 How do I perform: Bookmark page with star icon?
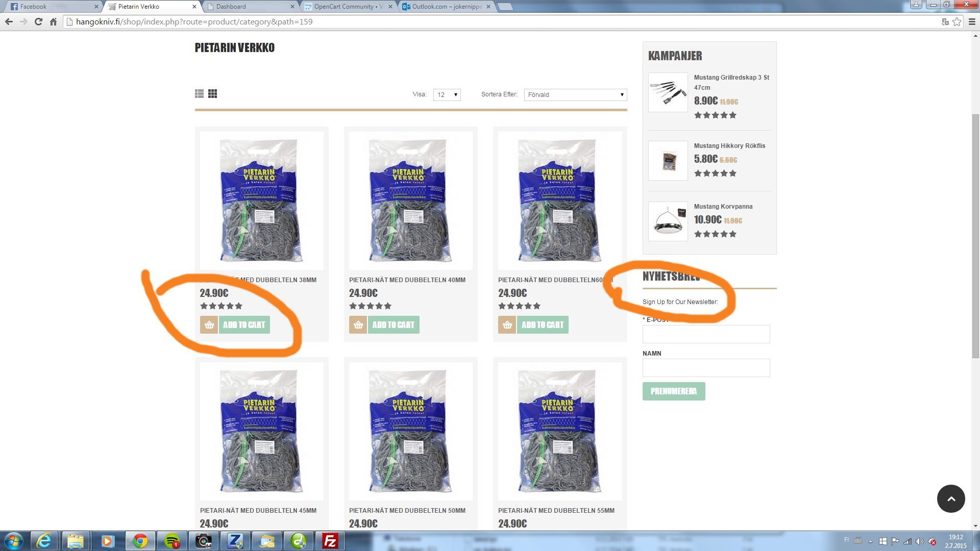(957, 22)
